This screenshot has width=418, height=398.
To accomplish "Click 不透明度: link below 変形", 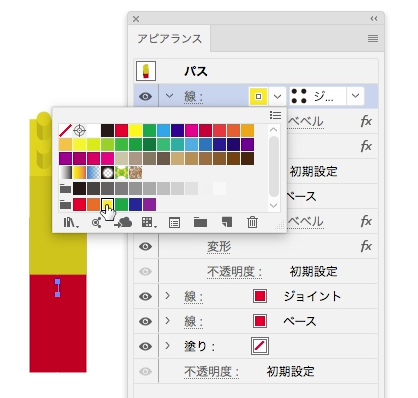I will pyautogui.click(x=234, y=272).
